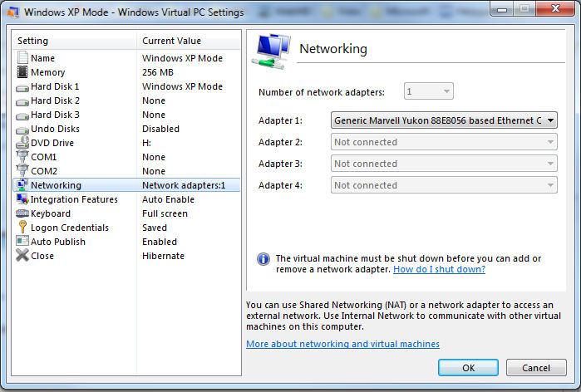Screen dimensions: 581x392
Task: Click the Hard Disk 1 drive icon
Action: [22, 88]
